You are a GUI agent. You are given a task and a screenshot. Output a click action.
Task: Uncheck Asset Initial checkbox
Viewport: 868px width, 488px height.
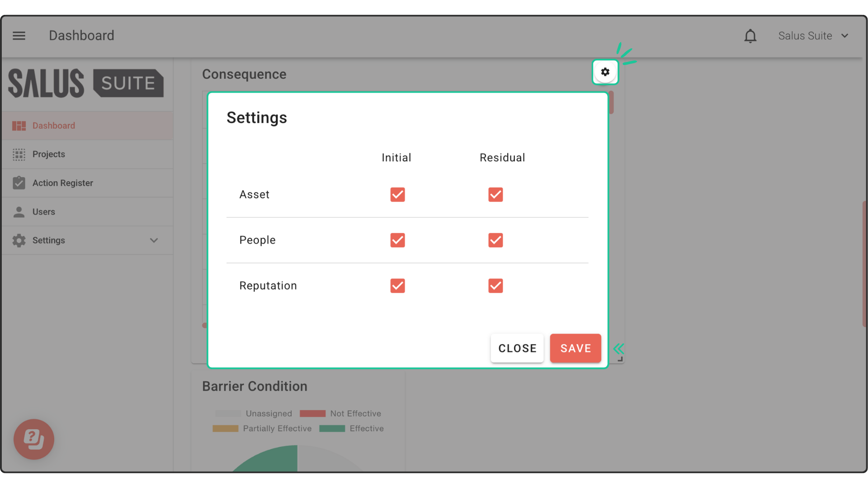(397, 195)
